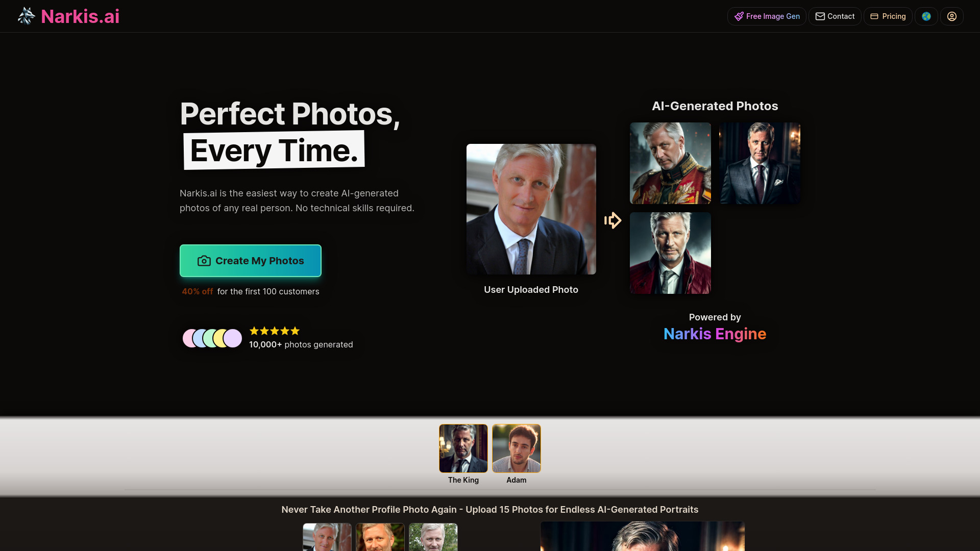
Task: Click the Contact menu item
Action: click(835, 16)
